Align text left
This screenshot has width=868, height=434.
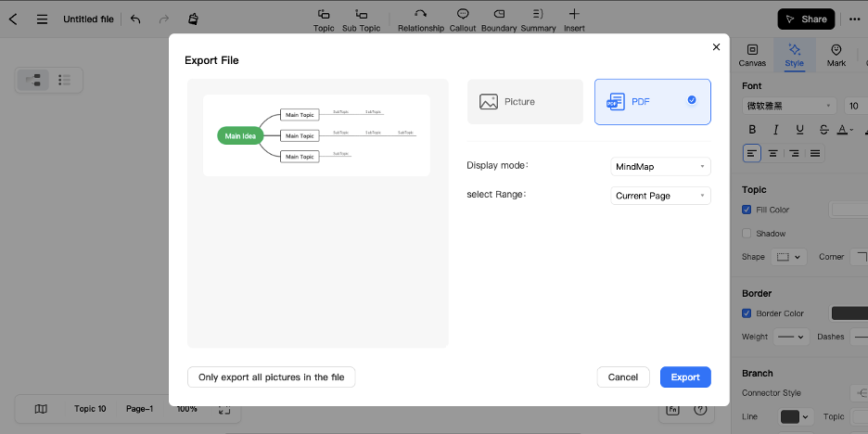click(x=751, y=153)
